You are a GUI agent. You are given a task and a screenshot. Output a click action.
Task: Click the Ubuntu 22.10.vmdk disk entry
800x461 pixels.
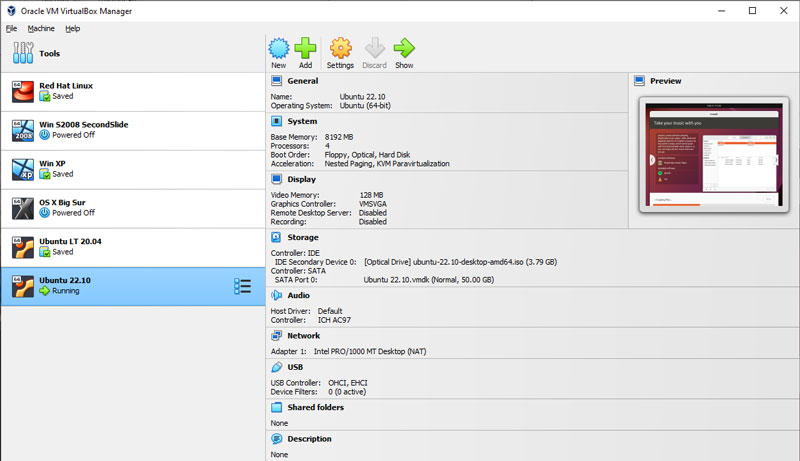[429, 279]
